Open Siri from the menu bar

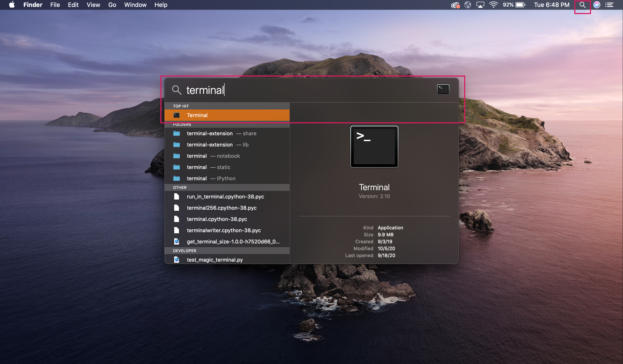coord(597,5)
